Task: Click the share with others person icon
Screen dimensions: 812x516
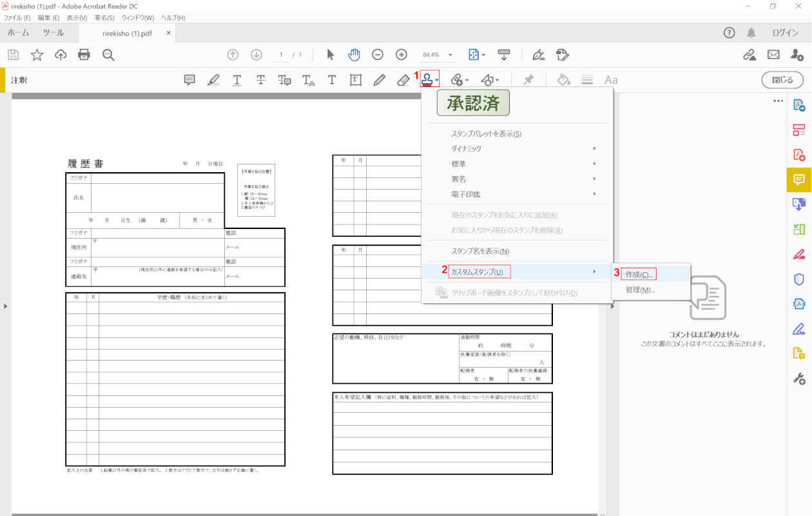Action: (797, 55)
